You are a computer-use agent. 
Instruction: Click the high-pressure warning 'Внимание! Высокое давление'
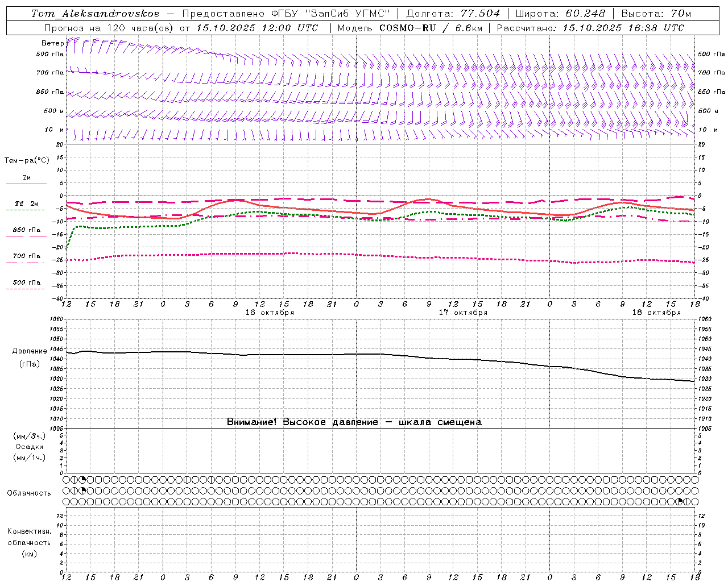[302, 422]
